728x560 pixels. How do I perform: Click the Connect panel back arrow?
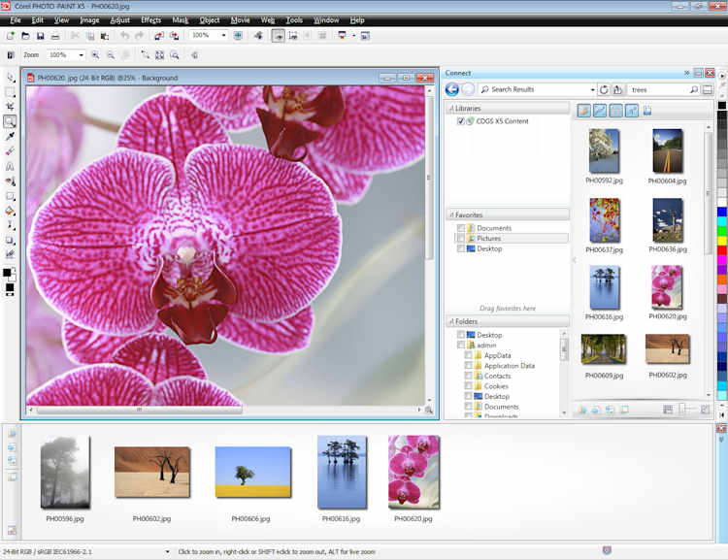point(452,89)
